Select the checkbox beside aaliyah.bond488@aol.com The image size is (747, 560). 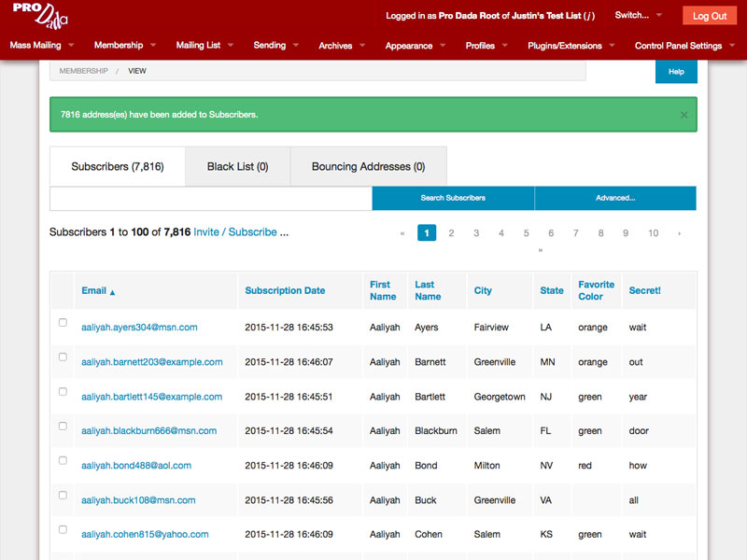[x=63, y=460]
